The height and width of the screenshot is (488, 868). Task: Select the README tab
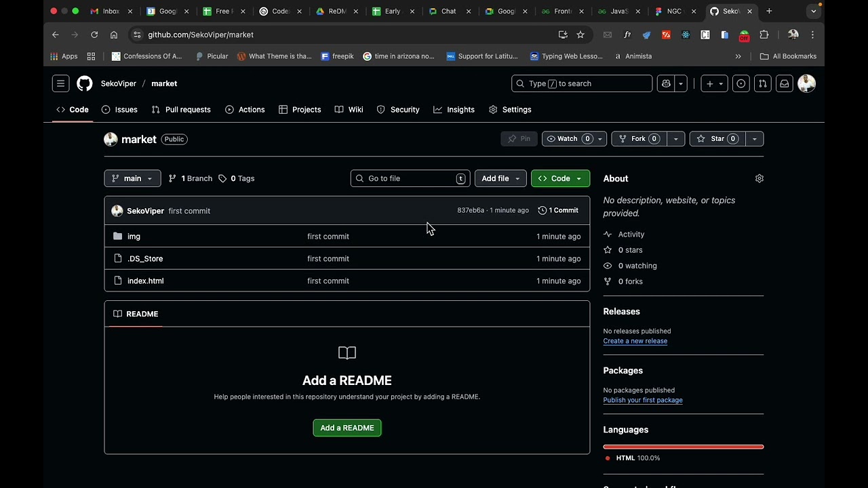pyautogui.click(x=136, y=314)
